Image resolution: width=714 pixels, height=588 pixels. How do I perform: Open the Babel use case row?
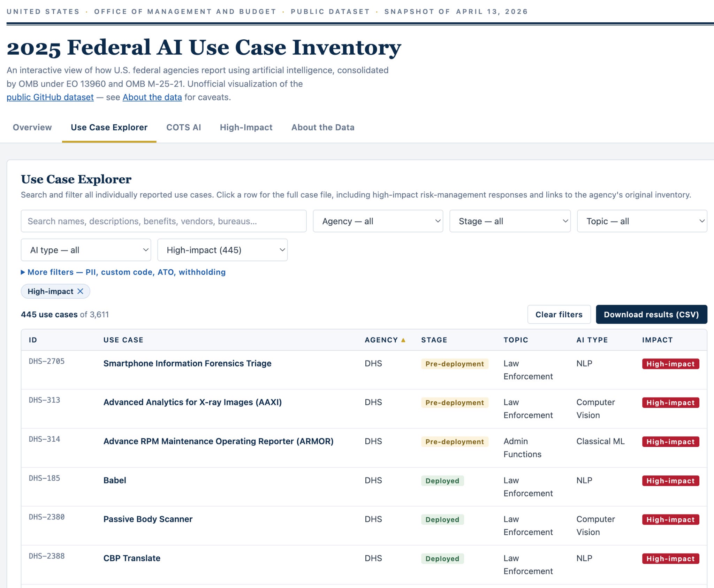pos(364,487)
